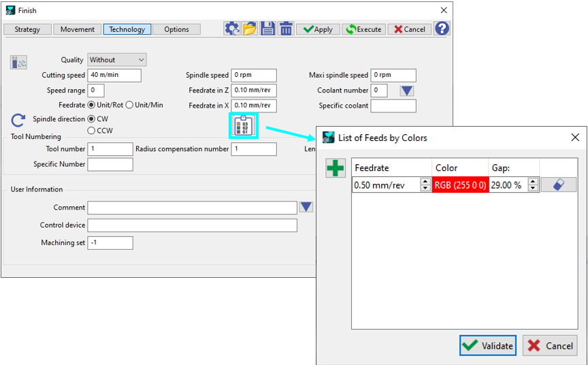Switch to the Movement tab
Screen dimensions: 588x365
click(x=78, y=29)
